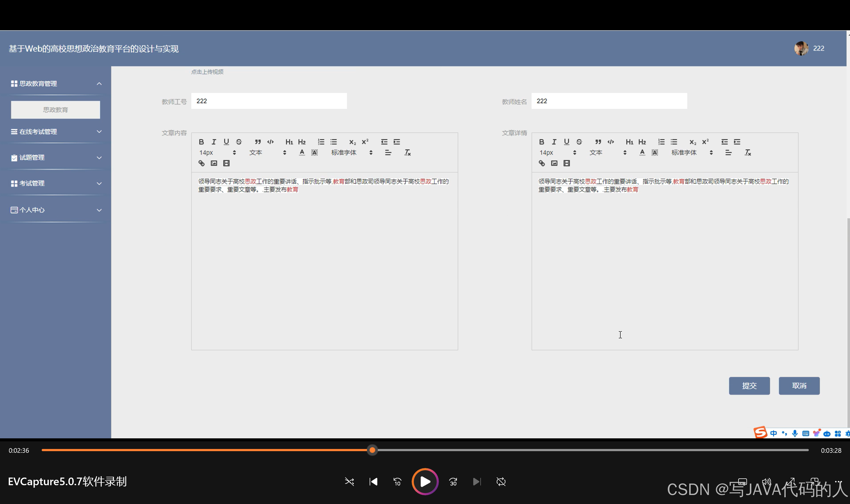The width and height of the screenshot is (850, 504).
Task: Click the 取消 cancel button
Action: coord(799,386)
